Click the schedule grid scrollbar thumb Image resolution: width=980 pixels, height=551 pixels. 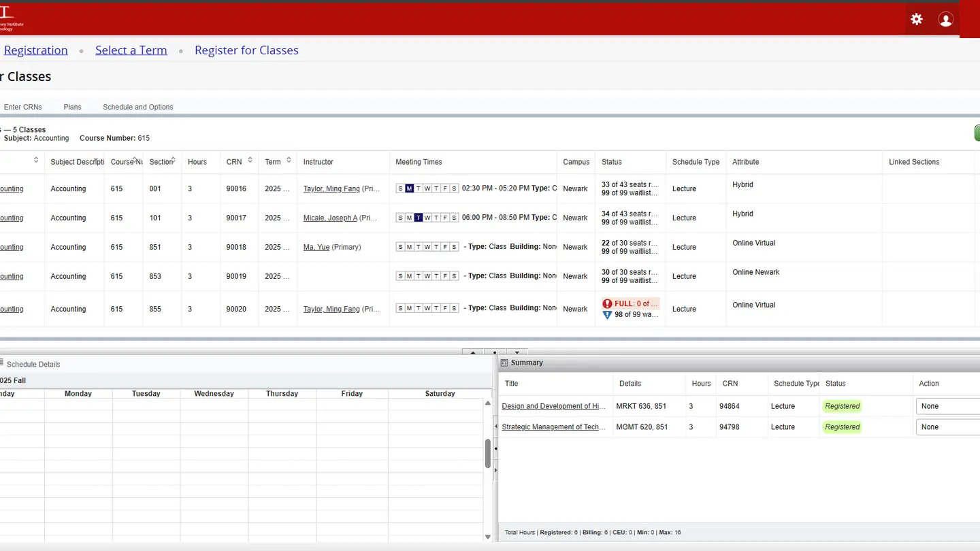point(488,454)
